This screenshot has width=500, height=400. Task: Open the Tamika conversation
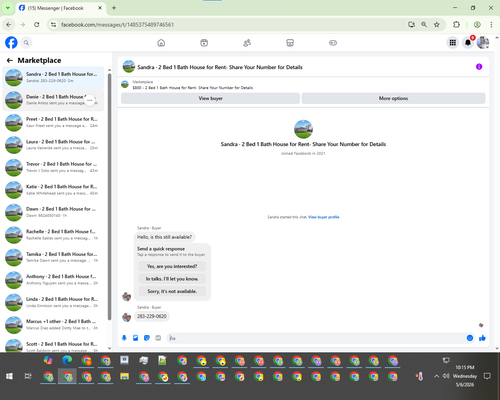tap(53, 257)
